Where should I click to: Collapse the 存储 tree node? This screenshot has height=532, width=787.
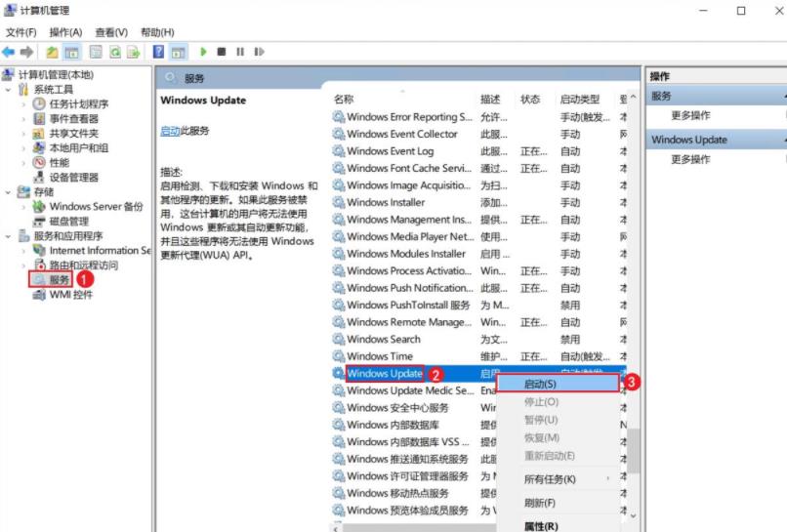pyautogui.click(x=8, y=192)
